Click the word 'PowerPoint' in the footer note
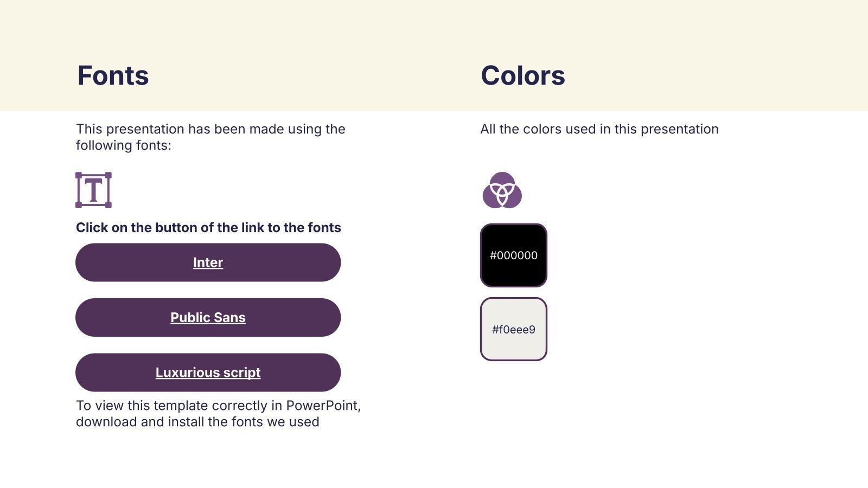 coord(322,406)
